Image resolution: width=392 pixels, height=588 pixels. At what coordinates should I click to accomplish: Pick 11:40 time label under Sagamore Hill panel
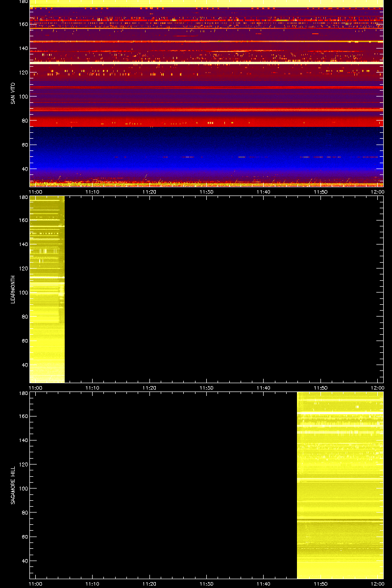pyautogui.click(x=264, y=584)
